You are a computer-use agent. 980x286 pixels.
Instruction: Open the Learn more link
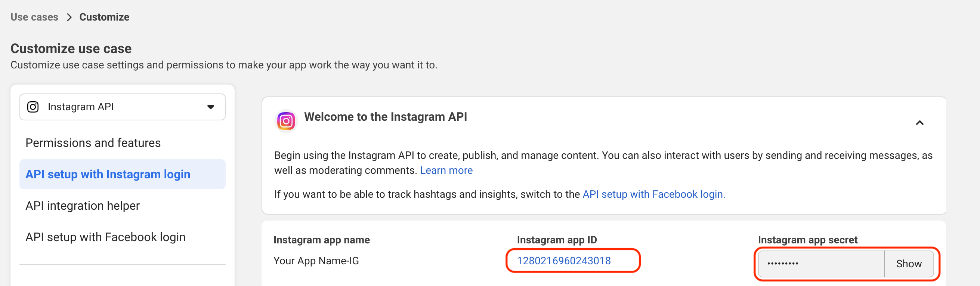[446, 170]
